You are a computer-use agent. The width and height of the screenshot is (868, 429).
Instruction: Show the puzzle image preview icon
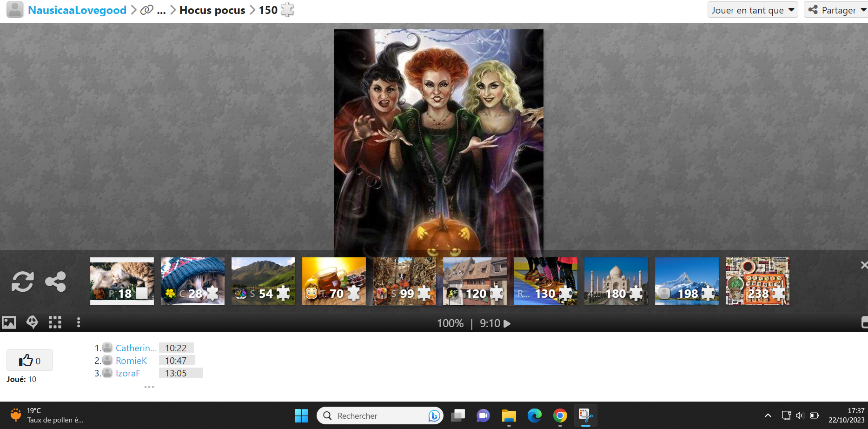pos(9,322)
